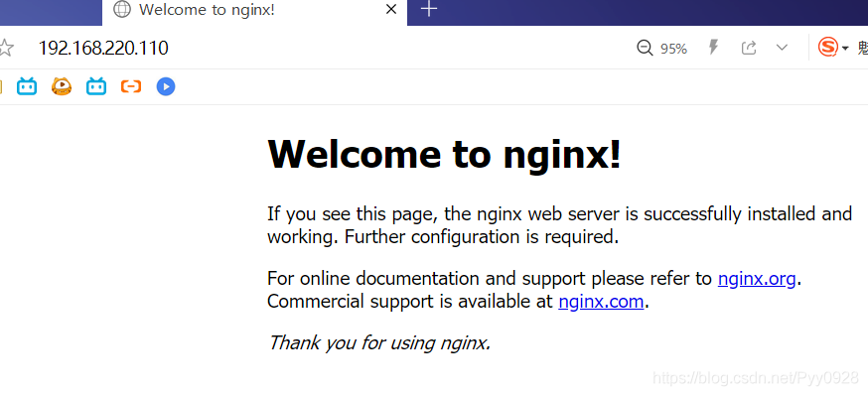Screen dimensions: 868x396
Task: Click the lightning bolt speed mode icon
Action: (x=713, y=48)
